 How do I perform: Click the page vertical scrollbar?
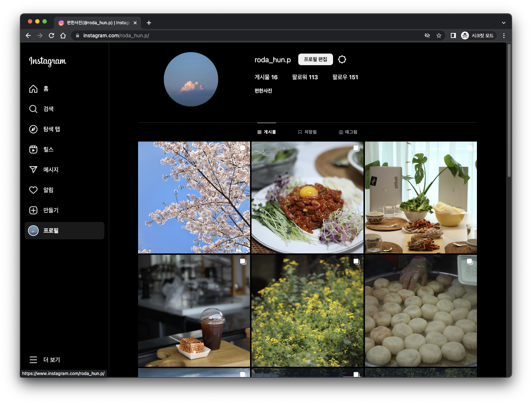tap(509, 110)
